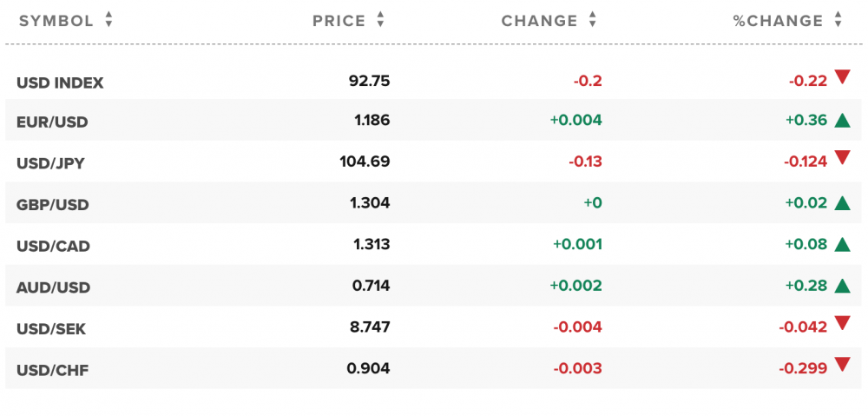Open the GBP/USD quote page

52,205
